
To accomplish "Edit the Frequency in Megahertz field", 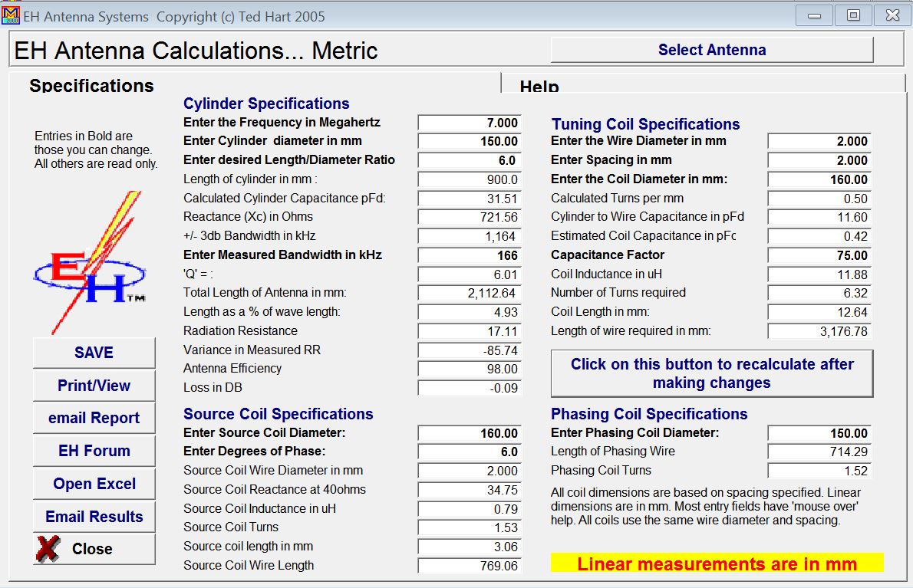I will (x=470, y=123).
